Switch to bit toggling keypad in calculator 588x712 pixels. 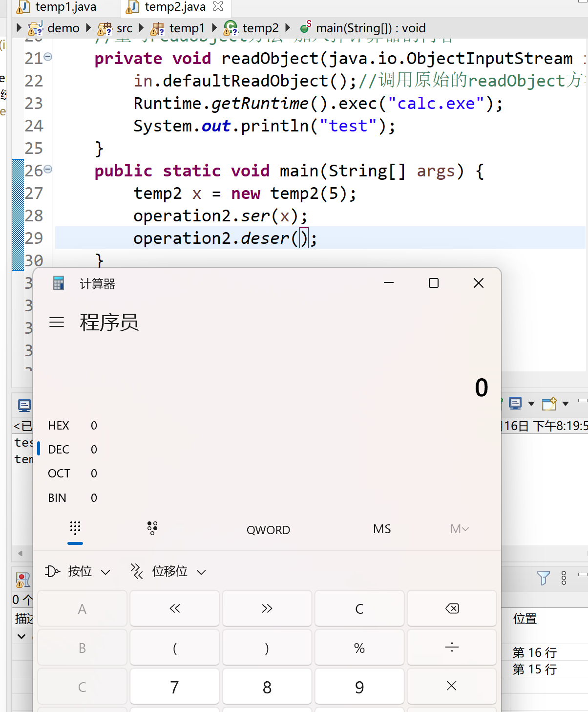click(152, 528)
